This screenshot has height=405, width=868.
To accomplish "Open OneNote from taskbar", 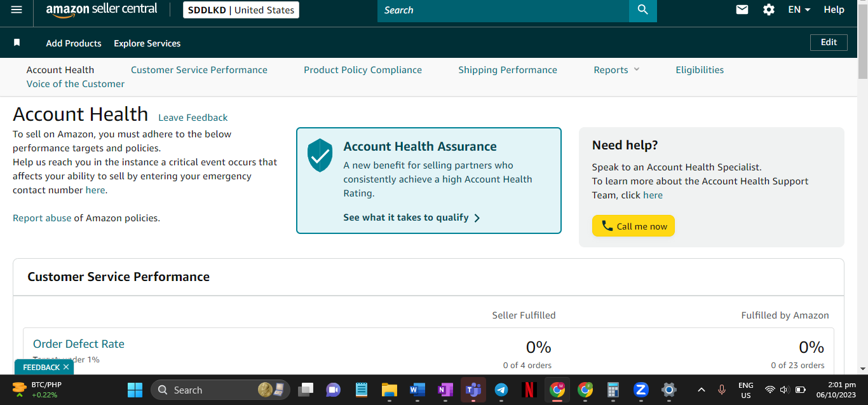I will (445, 390).
